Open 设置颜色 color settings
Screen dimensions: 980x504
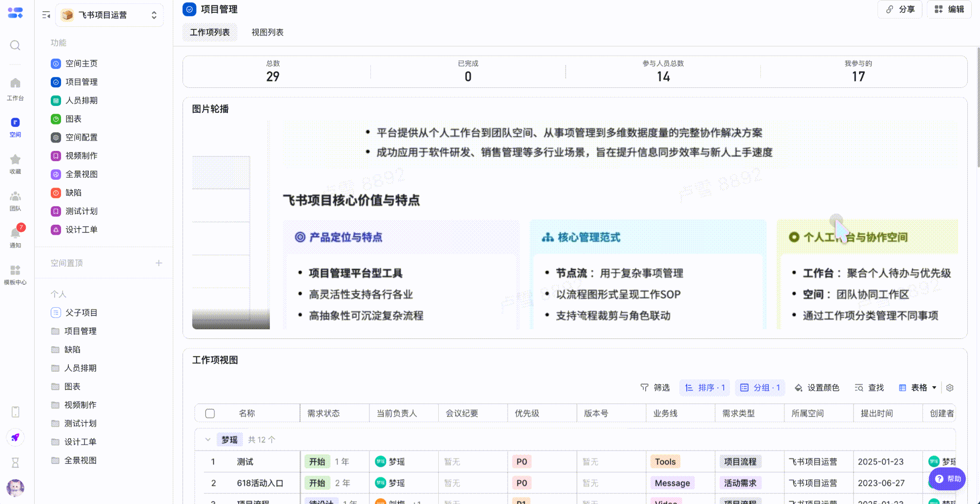817,388
